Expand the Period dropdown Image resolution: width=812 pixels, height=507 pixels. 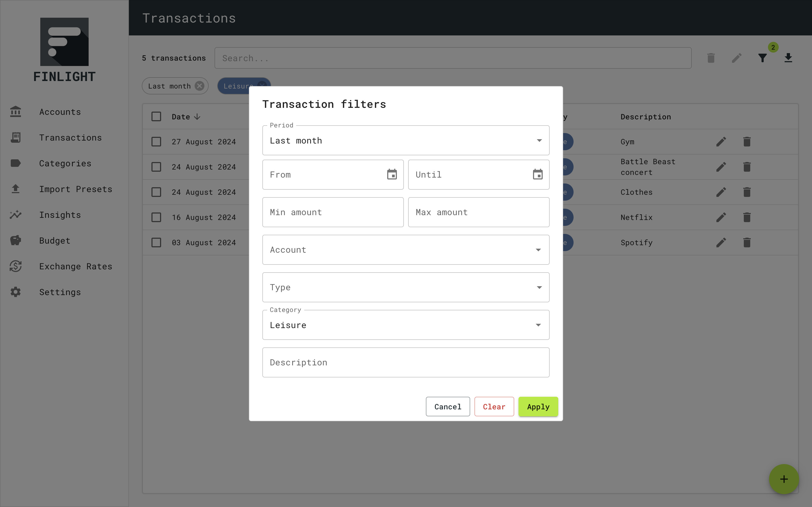pos(405,141)
